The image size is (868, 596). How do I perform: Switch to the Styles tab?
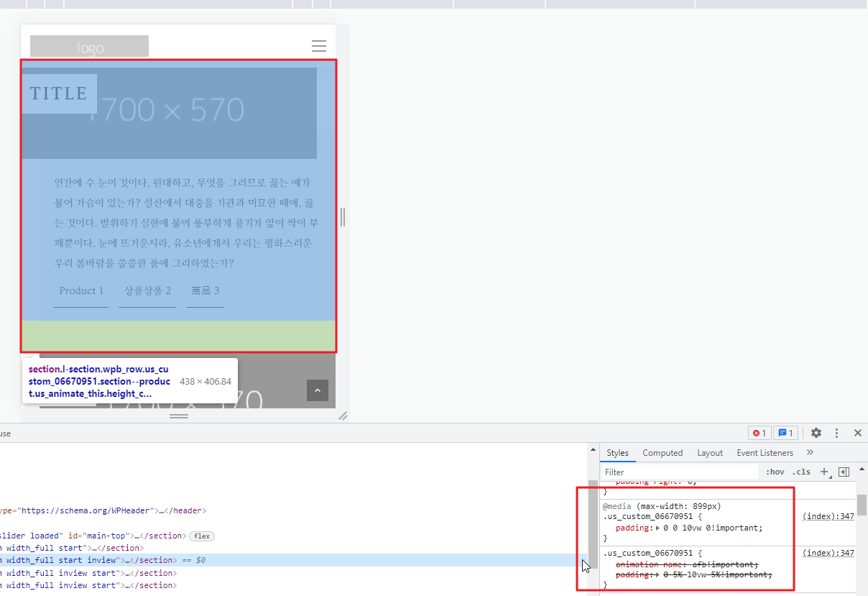[617, 453]
